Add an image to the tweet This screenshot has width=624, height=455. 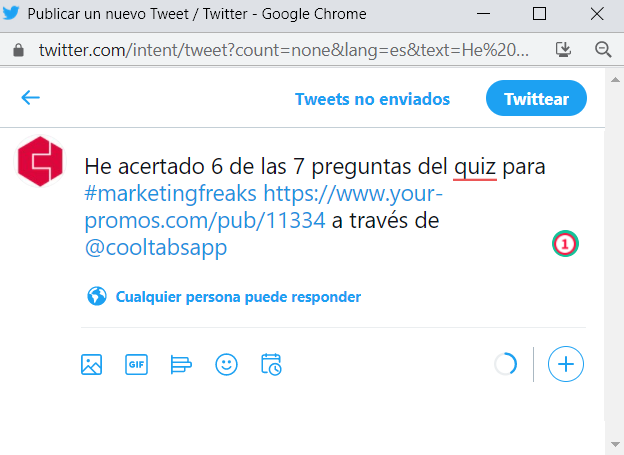pos(92,364)
